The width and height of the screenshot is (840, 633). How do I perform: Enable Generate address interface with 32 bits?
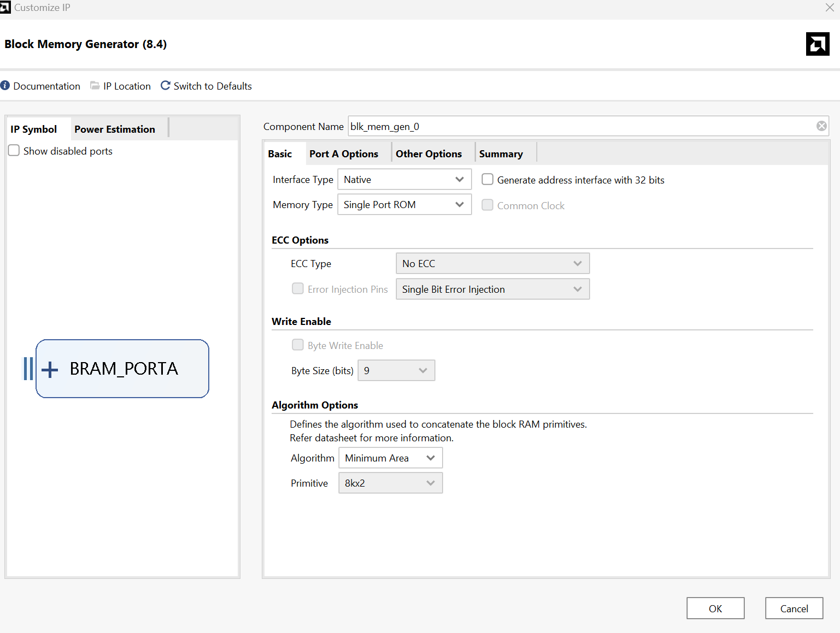487,179
